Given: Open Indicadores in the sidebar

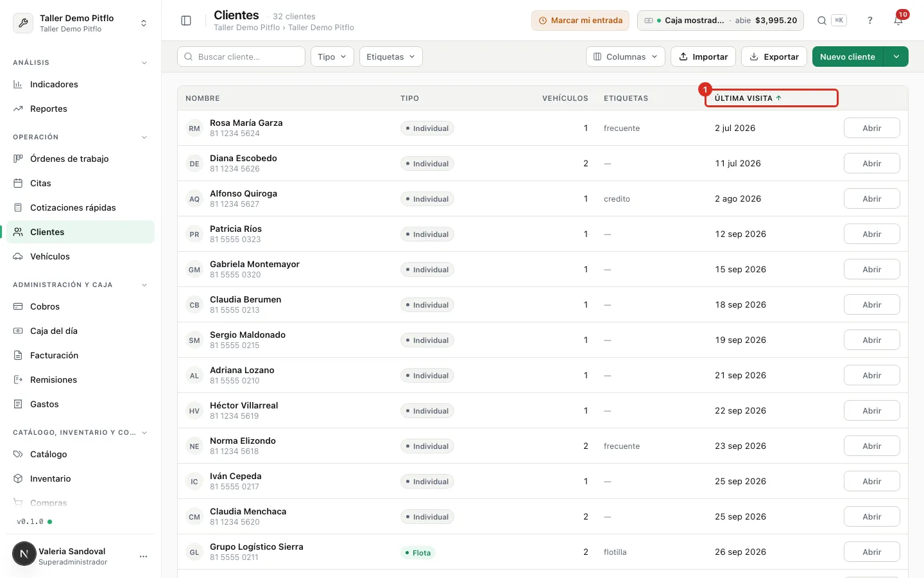Looking at the screenshot, I should pos(80,84).
